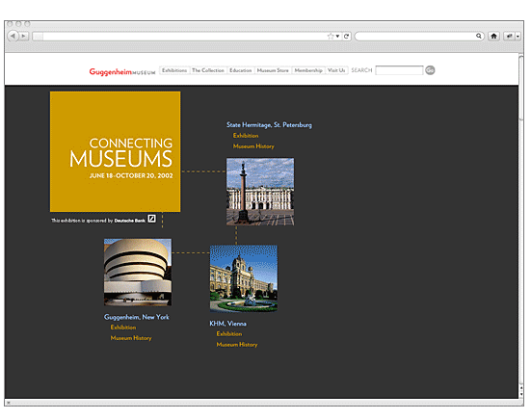Open the Education menu
Screen dimensions: 531x420
click(x=240, y=70)
